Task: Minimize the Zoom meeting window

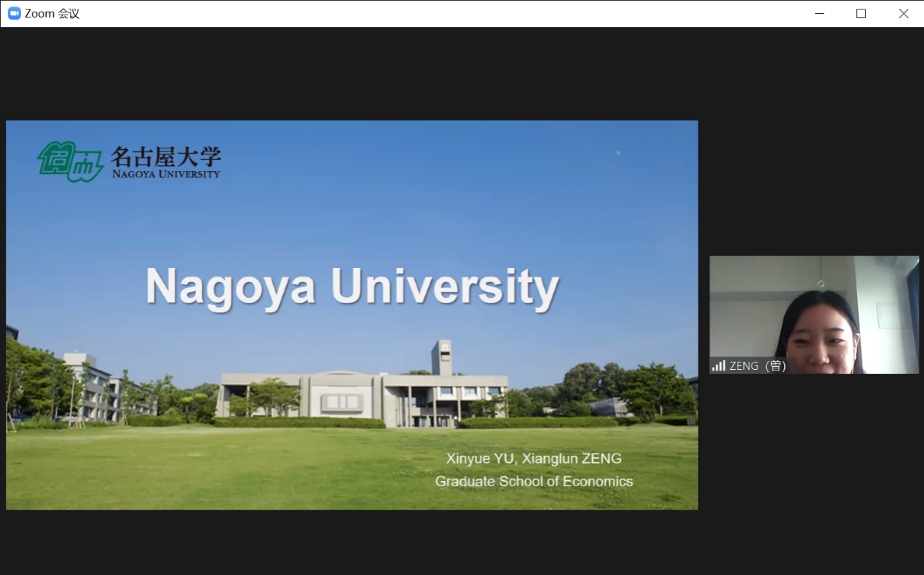Action: (819, 14)
